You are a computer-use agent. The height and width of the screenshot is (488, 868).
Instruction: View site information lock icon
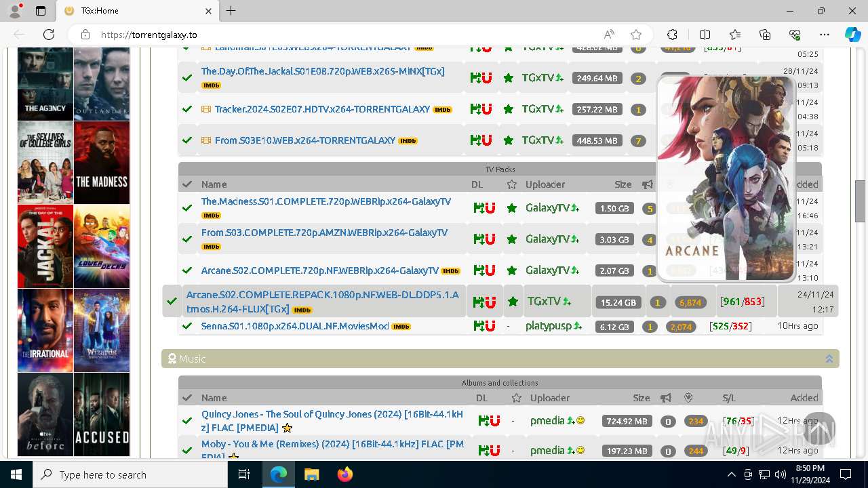pos(85,35)
